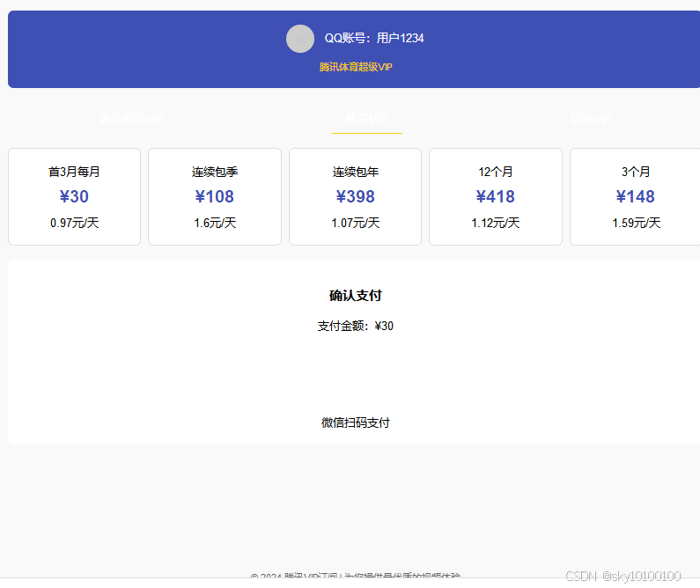The height and width of the screenshot is (588, 700).
Task: Pick the 连续包年 ¥398 plan card
Action: coord(356,197)
